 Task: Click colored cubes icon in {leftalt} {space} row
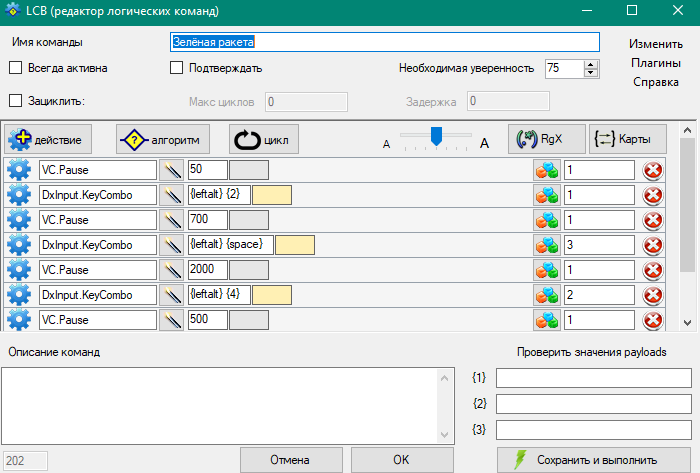[546, 245]
